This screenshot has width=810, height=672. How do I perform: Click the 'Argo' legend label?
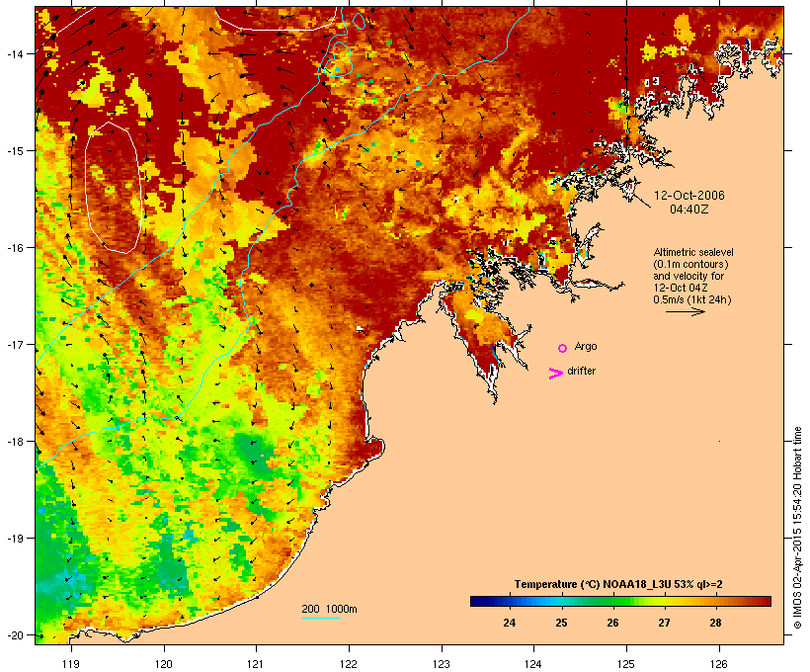(x=586, y=346)
